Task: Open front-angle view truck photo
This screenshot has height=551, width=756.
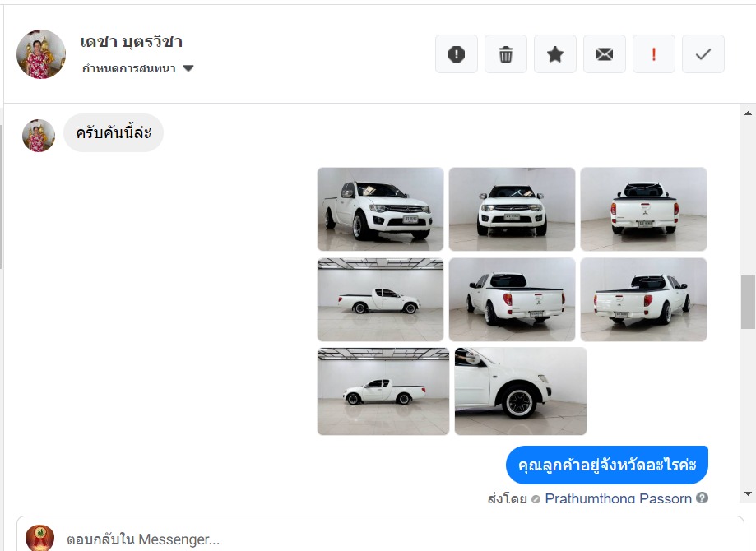Action: click(x=380, y=209)
